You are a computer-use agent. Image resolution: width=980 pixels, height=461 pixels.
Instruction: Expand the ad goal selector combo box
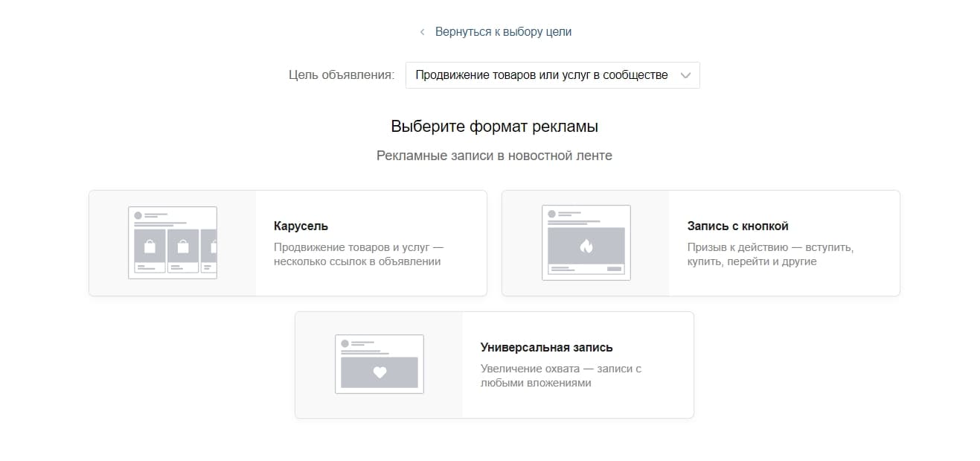pyautogui.click(x=552, y=74)
